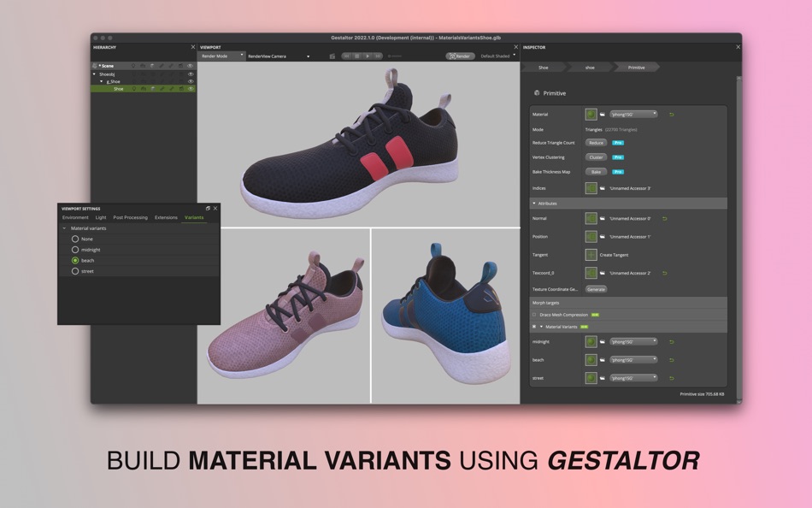The height and width of the screenshot is (508, 812).
Task: Open the Render Mode dropdown
Action: [221, 56]
